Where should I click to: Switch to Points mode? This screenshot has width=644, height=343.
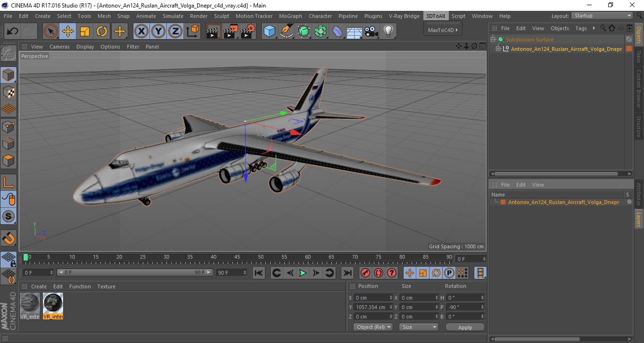point(8,126)
